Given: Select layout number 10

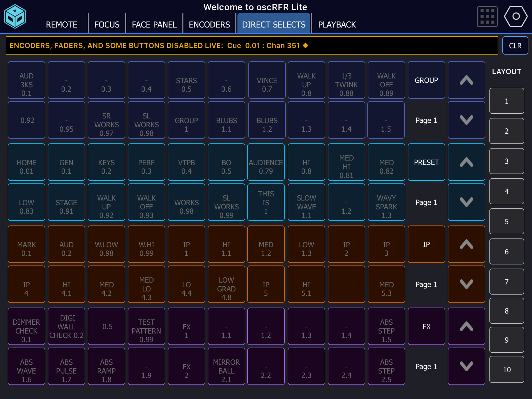Looking at the screenshot, I should (506, 369).
